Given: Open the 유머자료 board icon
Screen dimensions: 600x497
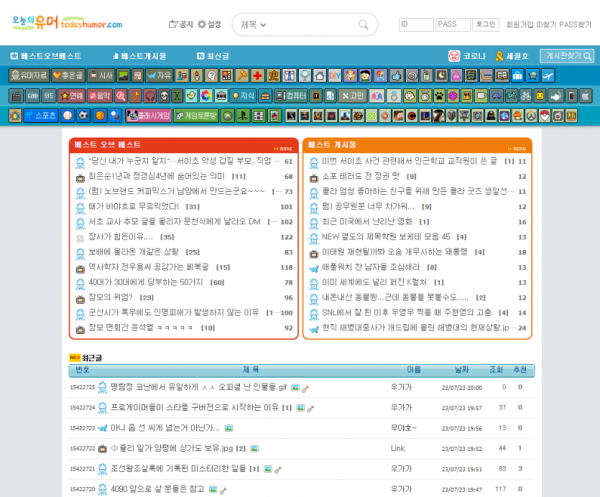Looking at the screenshot, I should 28,75.
